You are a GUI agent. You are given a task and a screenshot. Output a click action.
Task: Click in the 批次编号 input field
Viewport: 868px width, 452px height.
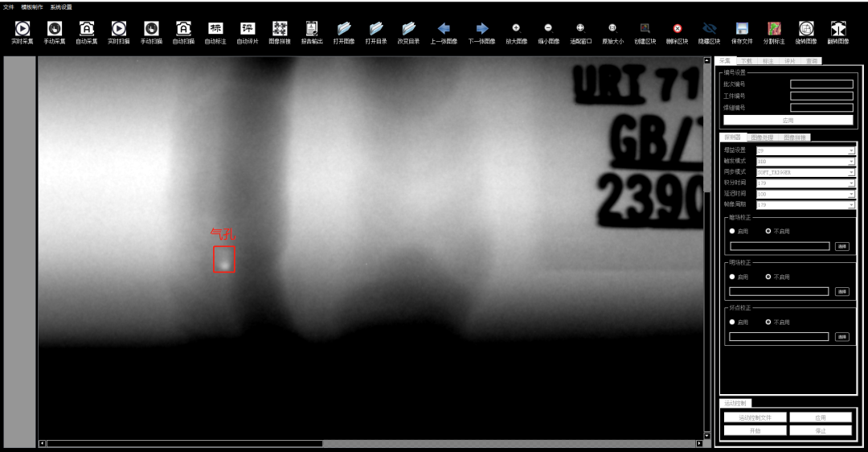pyautogui.click(x=821, y=84)
